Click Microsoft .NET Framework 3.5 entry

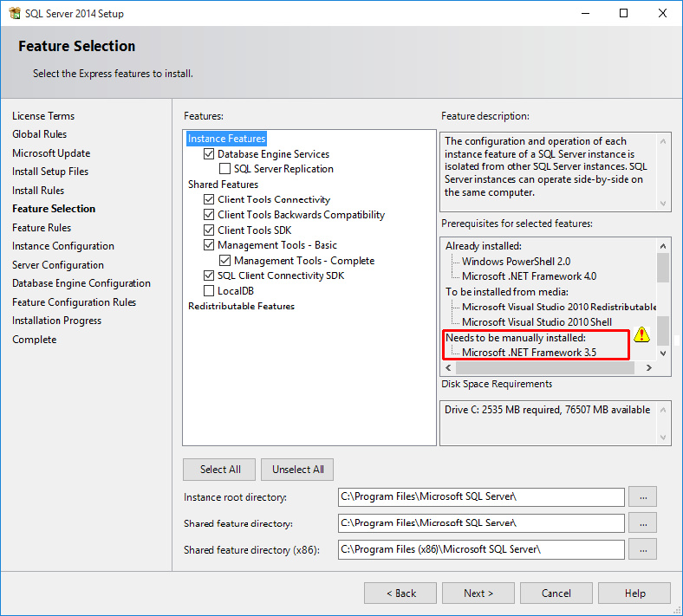(530, 353)
